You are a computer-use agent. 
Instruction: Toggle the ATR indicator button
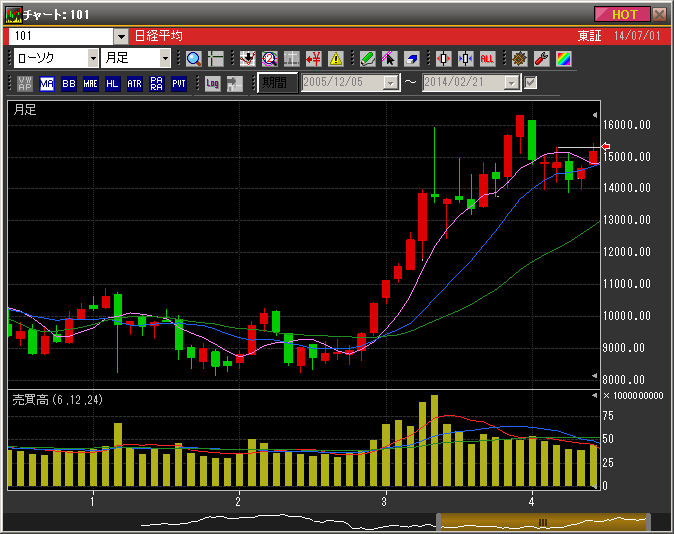[x=134, y=83]
